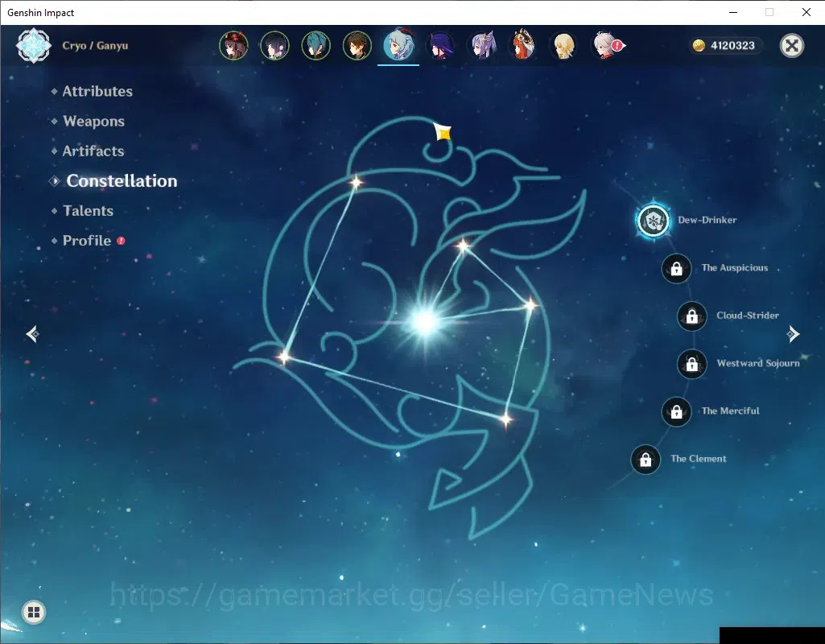This screenshot has width=825, height=644.
Task: Click the Dew-Drinker label text
Action: (x=707, y=220)
